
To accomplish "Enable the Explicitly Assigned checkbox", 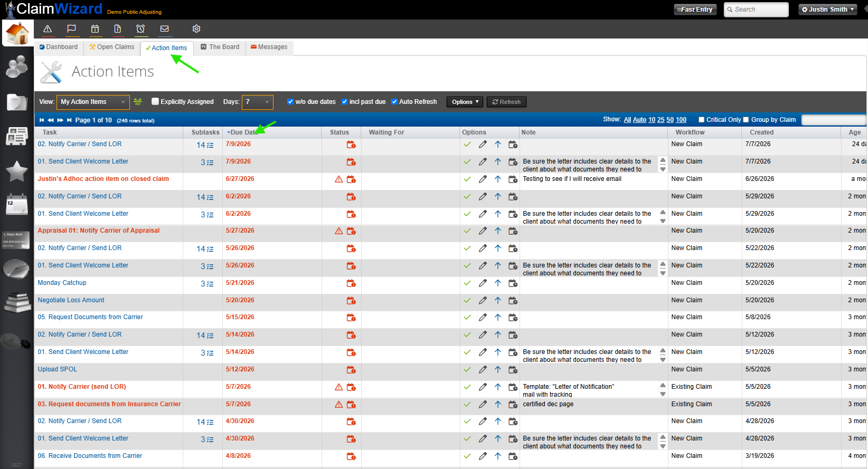I will pyautogui.click(x=155, y=101).
